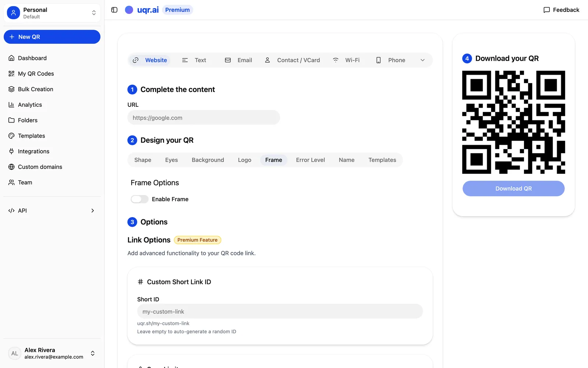Image resolution: width=588 pixels, height=368 pixels.
Task: Click the Download QR button
Action: pyautogui.click(x=513, y=188)
